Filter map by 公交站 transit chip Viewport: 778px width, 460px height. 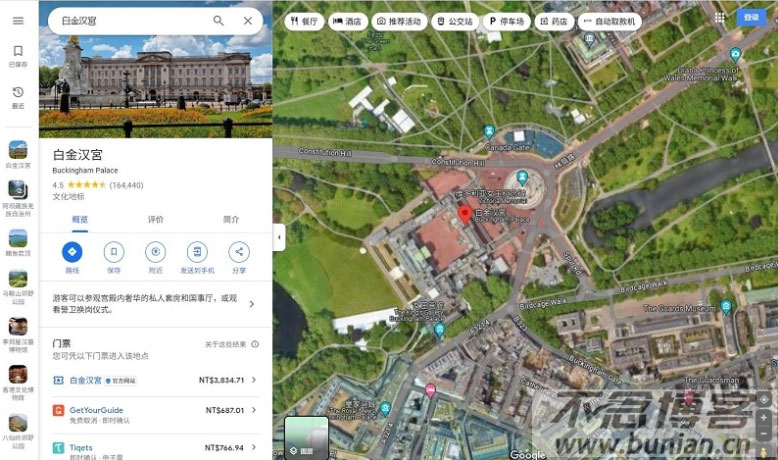coord(455,21)
